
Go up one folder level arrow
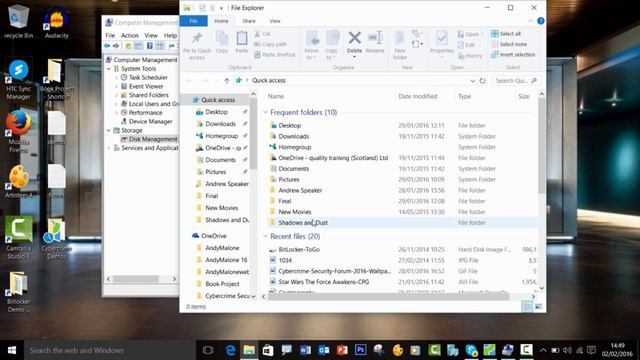click(x=227, y=81)
